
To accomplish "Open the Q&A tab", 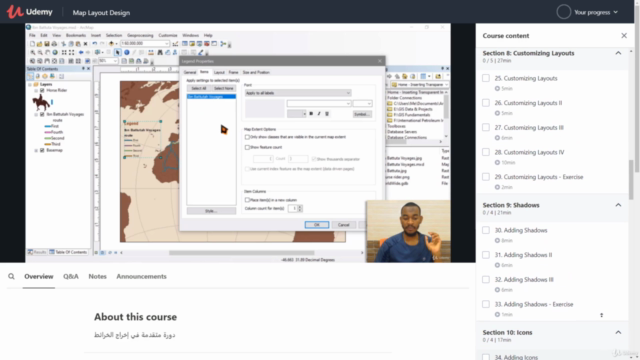I will point(71,276).
